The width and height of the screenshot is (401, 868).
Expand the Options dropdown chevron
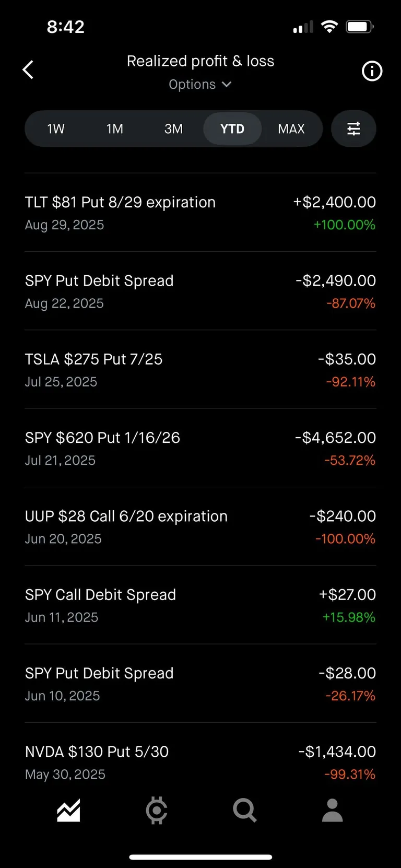click(x=227, y=84)
